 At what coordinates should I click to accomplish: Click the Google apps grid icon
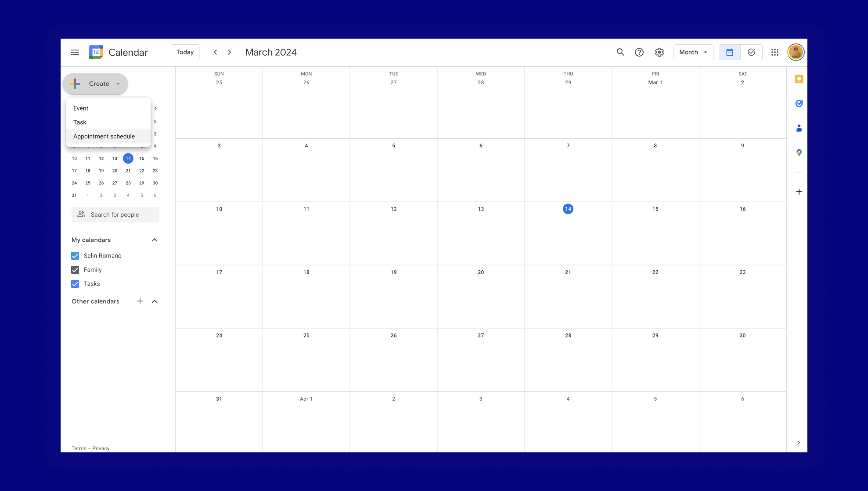tap(775, 52)
